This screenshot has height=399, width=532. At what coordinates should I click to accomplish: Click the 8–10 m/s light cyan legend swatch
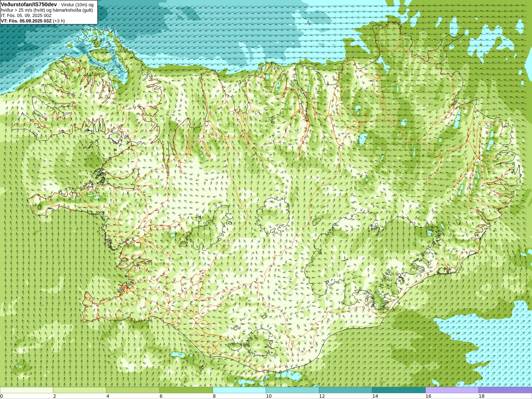pyautogui.click(x=239, y=390)
